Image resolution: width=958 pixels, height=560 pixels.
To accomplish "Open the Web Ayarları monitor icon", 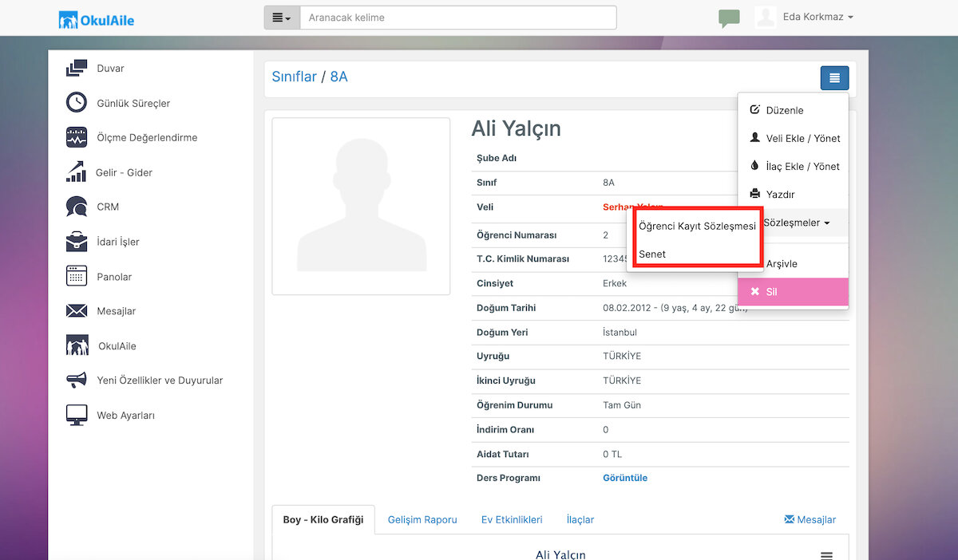I will tap(77, 415).
